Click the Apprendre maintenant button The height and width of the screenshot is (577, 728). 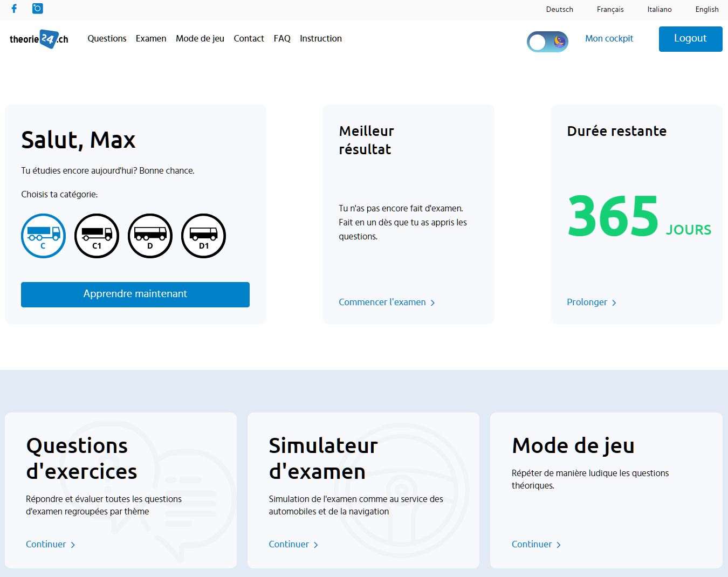[x=135, y=294]
